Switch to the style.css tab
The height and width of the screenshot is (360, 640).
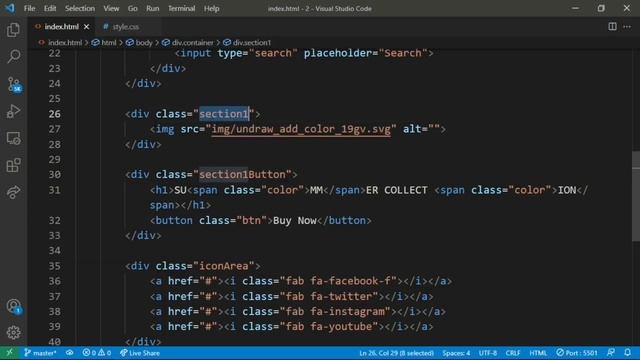click(126, 27)
